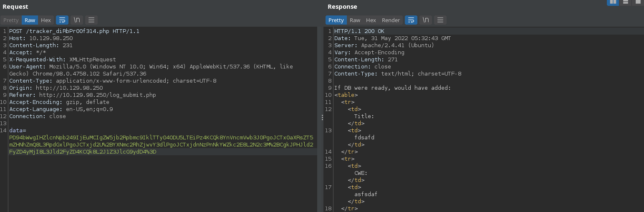
Task: Open Response panel hamburger options menu
Action: click(x=440, y=20)
